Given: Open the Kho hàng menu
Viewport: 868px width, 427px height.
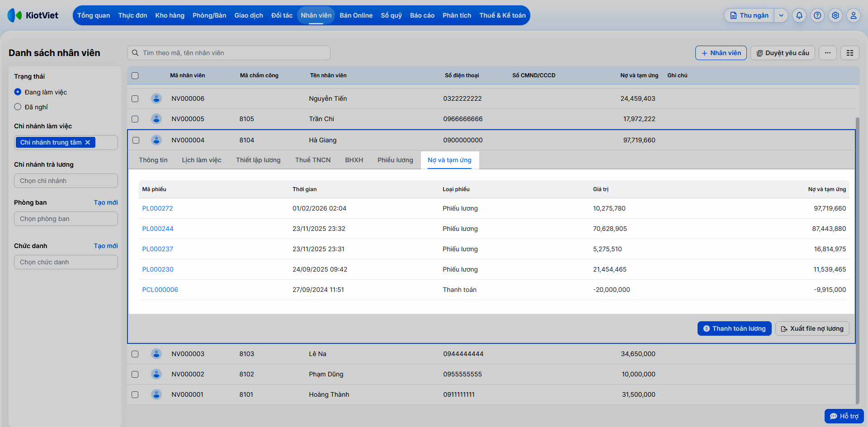Looking at the screenshot, I should [x=170, y=15].
